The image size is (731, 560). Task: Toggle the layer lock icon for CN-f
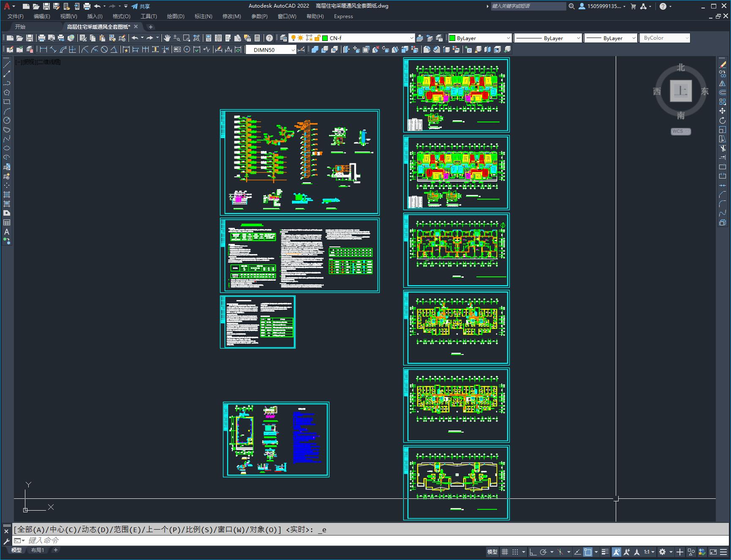coord(317,38)
